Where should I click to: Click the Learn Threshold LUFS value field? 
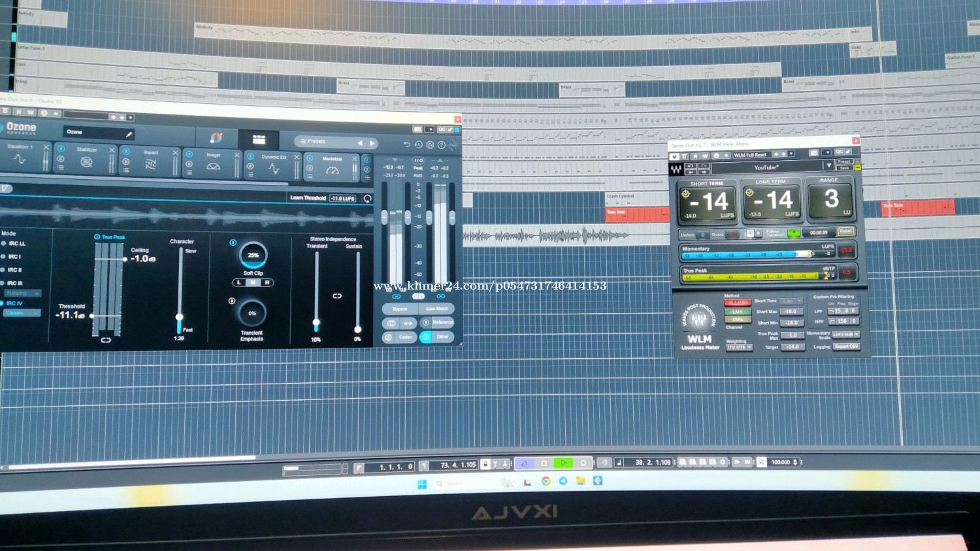coord(343,198)
